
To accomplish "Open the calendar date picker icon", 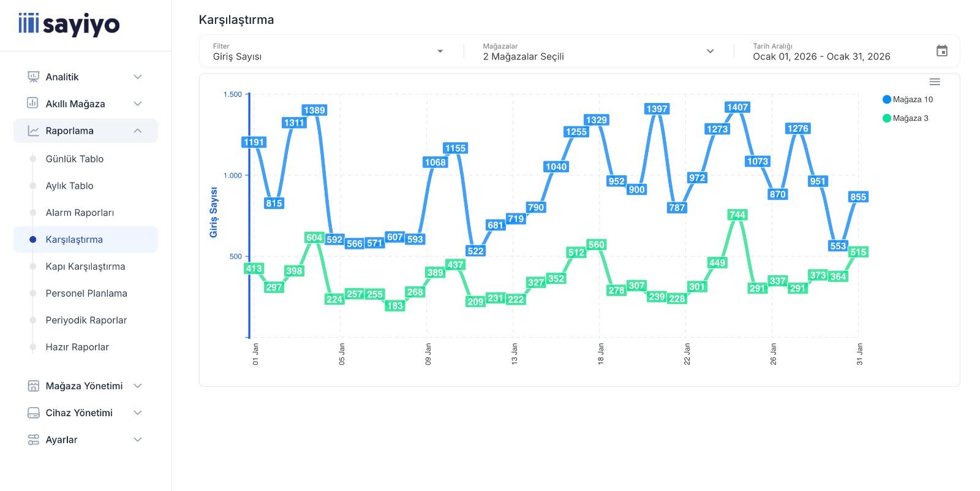I will pos(941,51).
